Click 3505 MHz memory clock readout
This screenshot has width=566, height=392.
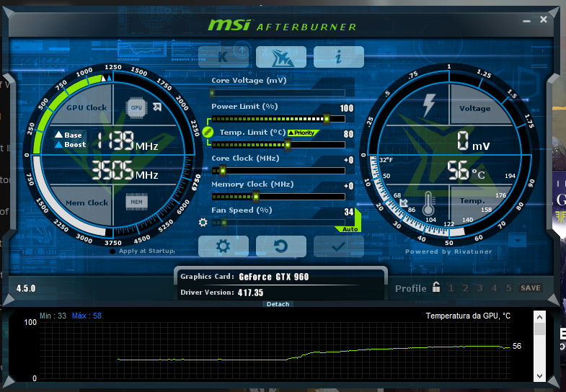click(125, 171)
